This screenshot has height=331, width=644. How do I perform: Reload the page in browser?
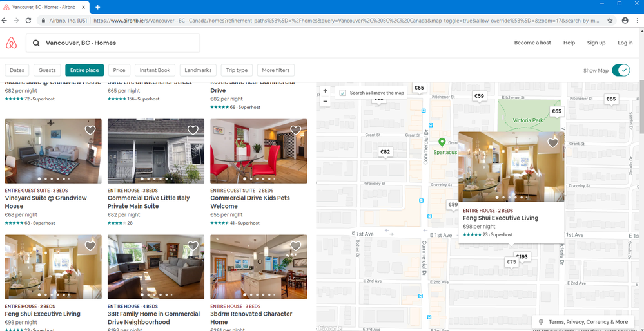pyautogui.click(x=28, y=21)
